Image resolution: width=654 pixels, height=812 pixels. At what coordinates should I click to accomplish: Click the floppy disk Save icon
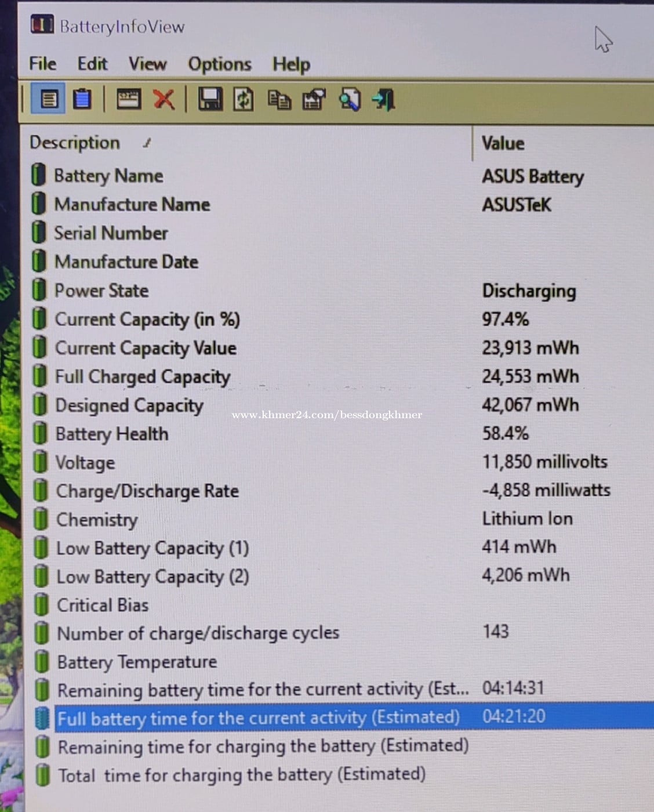[x=209, y=99]
